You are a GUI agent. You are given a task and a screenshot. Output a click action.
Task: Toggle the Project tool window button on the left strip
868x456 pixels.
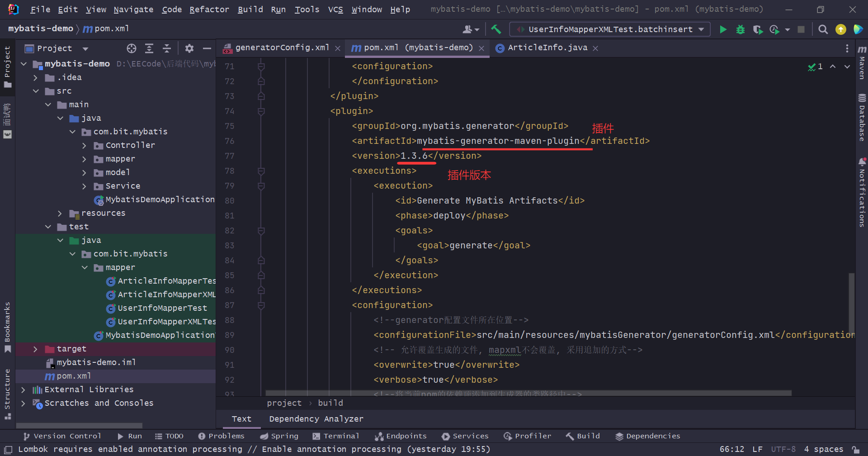click(7, 66)
